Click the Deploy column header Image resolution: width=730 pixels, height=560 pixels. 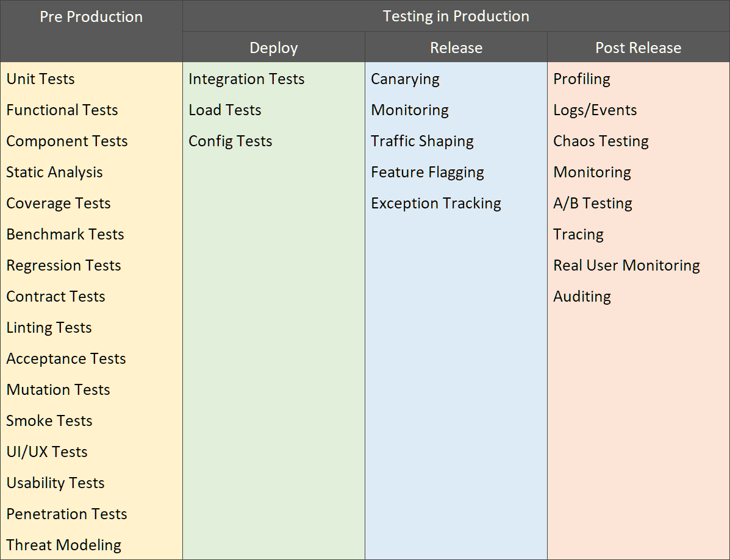(x=273, y=48)
